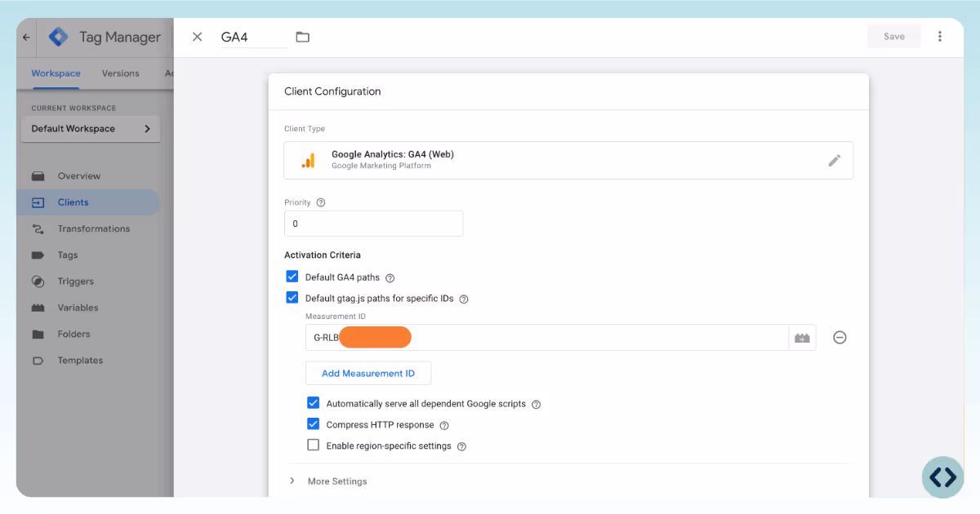Click the Tag Manager logo icon
Image resolution: width=980 pixels, height=514 pixels.
(x=58, y=37)
